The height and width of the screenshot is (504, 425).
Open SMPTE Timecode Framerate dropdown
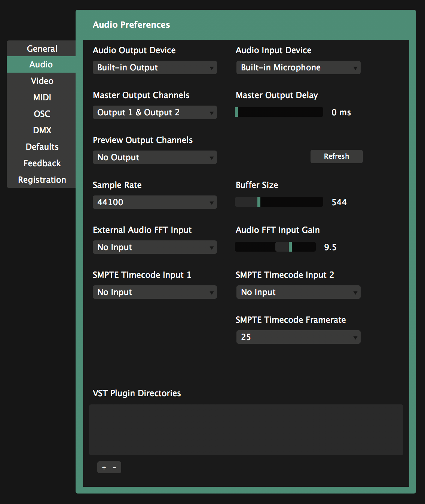pos(298,337)
